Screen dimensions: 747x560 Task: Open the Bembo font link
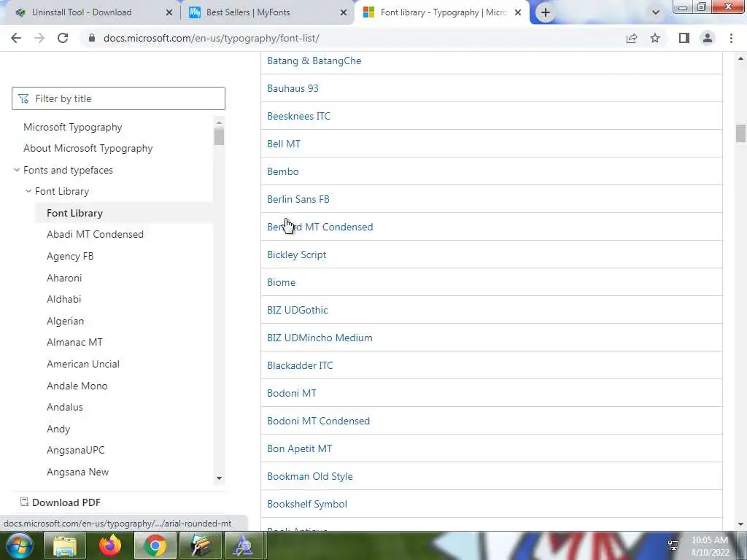282,171
